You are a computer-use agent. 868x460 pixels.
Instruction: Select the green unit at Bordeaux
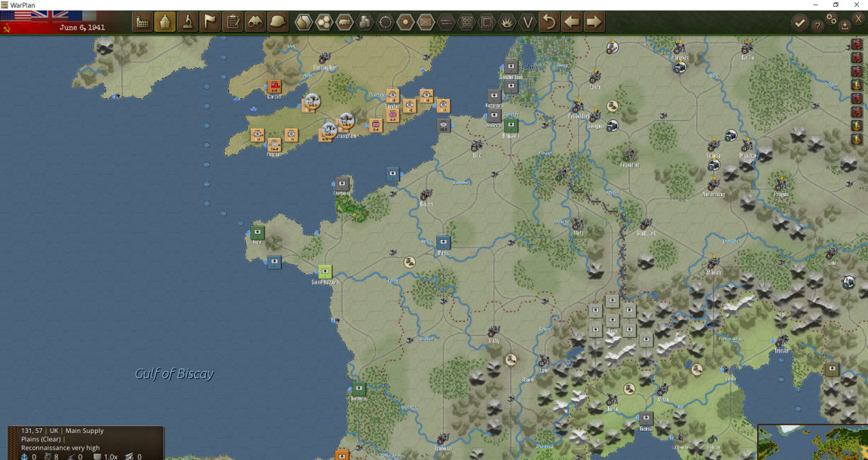(x=359, y=388)
